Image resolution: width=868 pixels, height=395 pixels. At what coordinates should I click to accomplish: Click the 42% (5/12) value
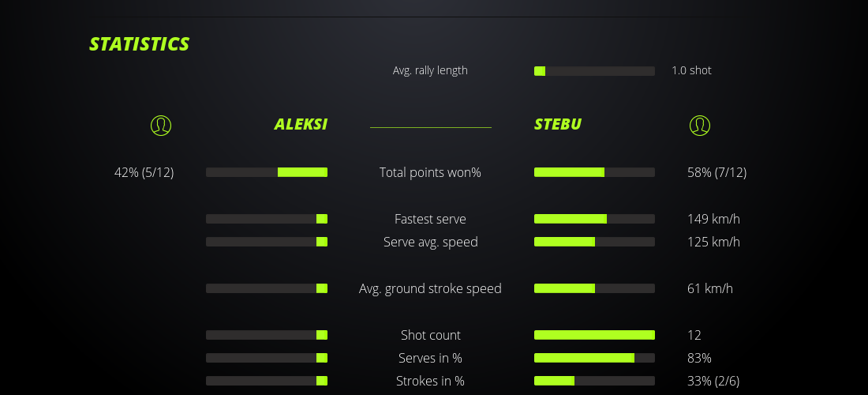[x=144, y=172]
